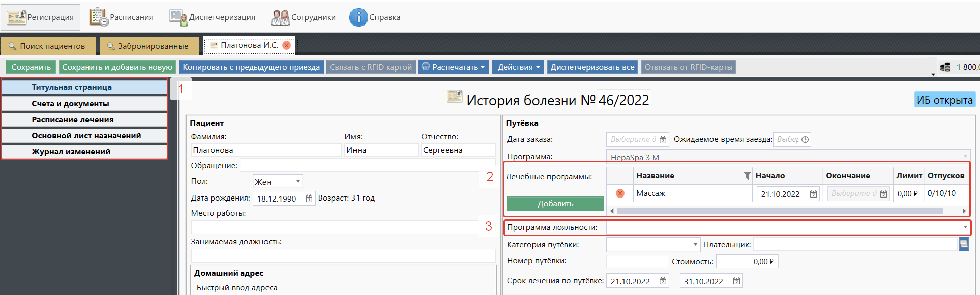Click the green Добавить button
The width and height of the screenshot is (980, 295).
point(555,204)
